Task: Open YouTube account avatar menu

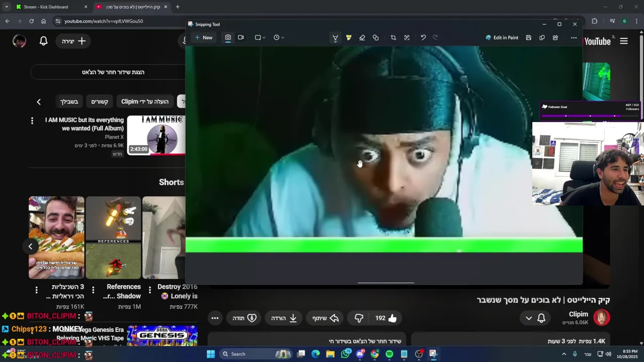Action: [x=19, y=41]
